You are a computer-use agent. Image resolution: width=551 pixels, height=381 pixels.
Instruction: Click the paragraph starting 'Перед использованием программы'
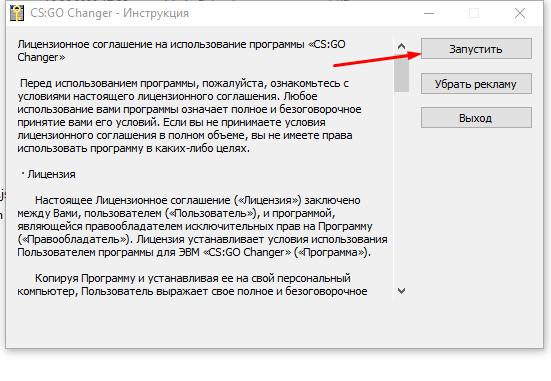pos(189,116)
